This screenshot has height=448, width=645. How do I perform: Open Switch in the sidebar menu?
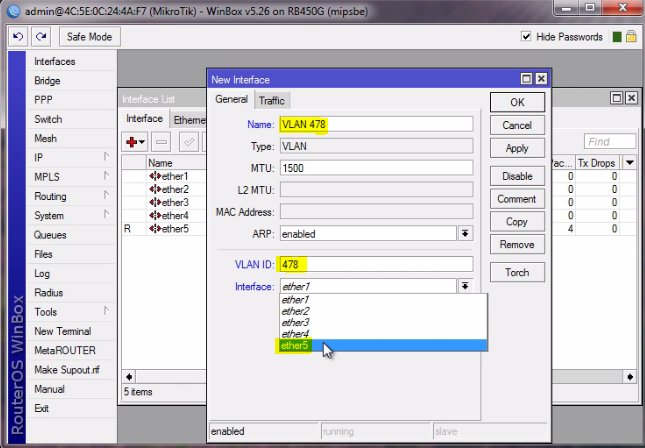point(72,119)
